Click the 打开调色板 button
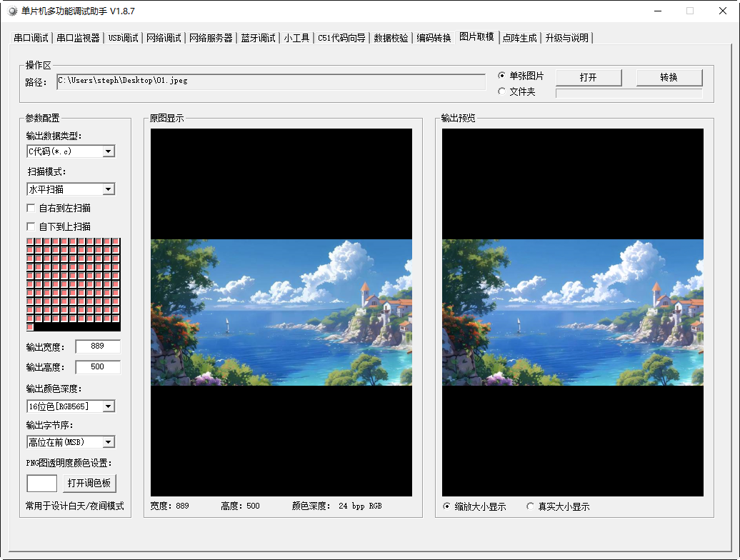The image size is (740, 560). click(89, 483)
